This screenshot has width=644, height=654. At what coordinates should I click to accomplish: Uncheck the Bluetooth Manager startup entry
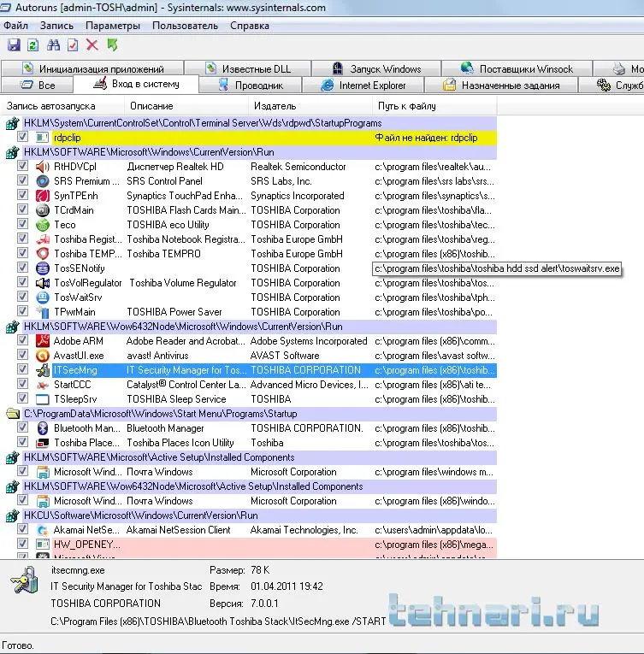click(23, 428)
